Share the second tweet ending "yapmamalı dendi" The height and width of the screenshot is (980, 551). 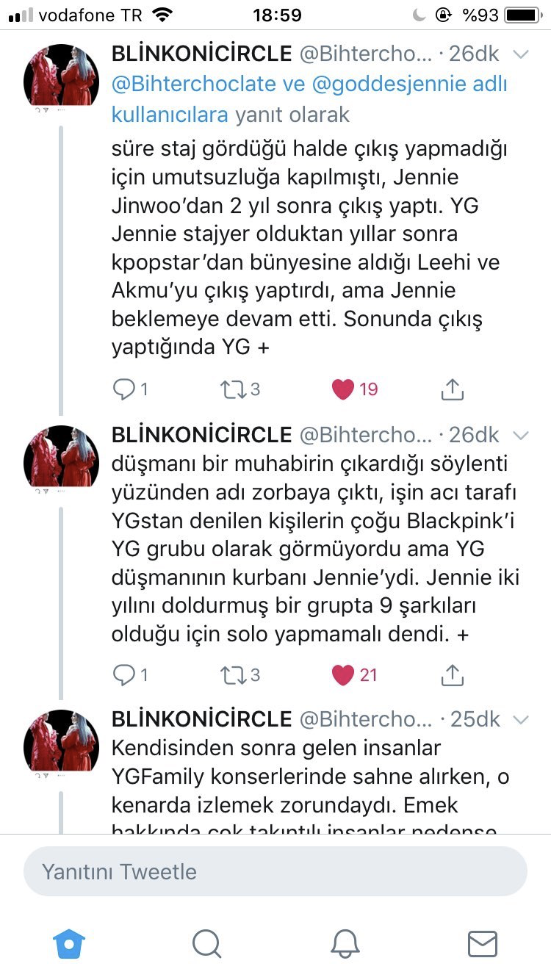point(453,674)
